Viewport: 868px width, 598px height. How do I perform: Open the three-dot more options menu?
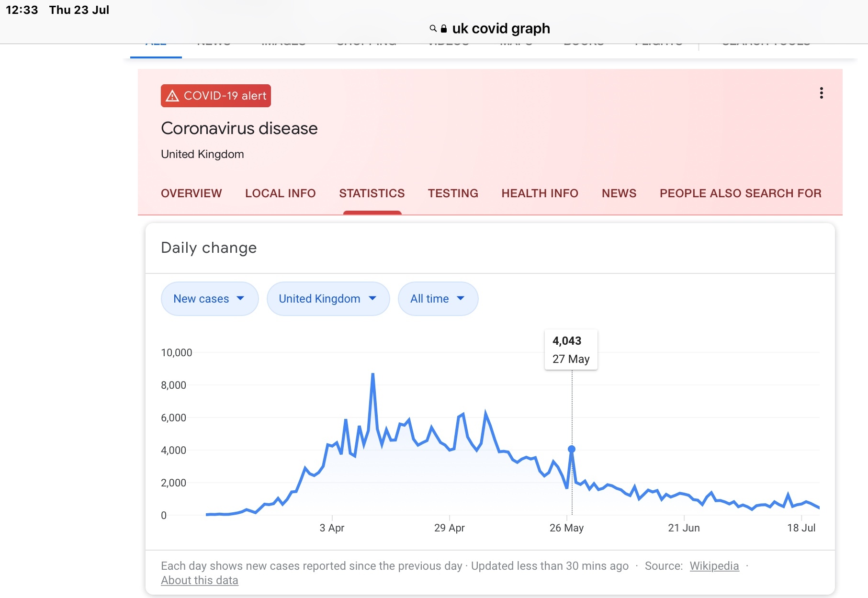[x=821, y=93]
